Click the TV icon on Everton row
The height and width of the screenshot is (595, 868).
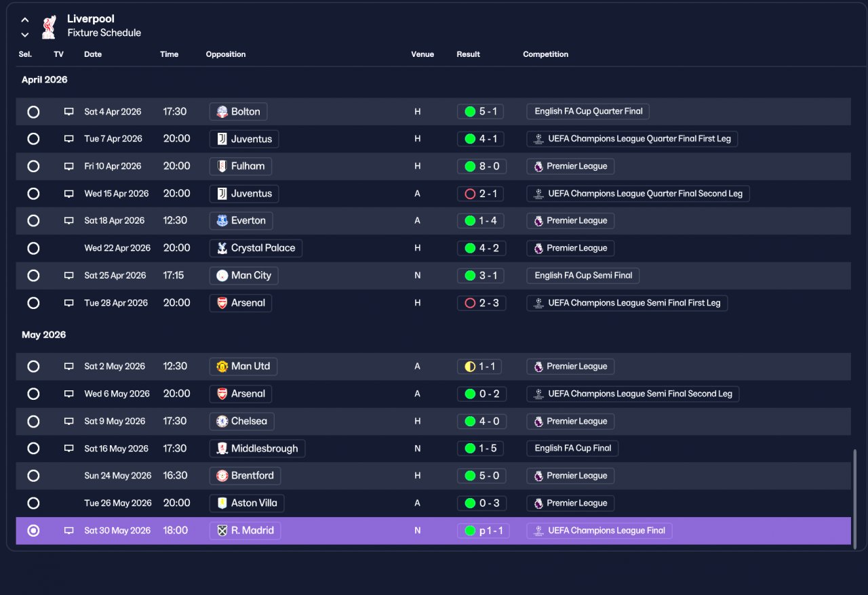(x=68, y=221)
